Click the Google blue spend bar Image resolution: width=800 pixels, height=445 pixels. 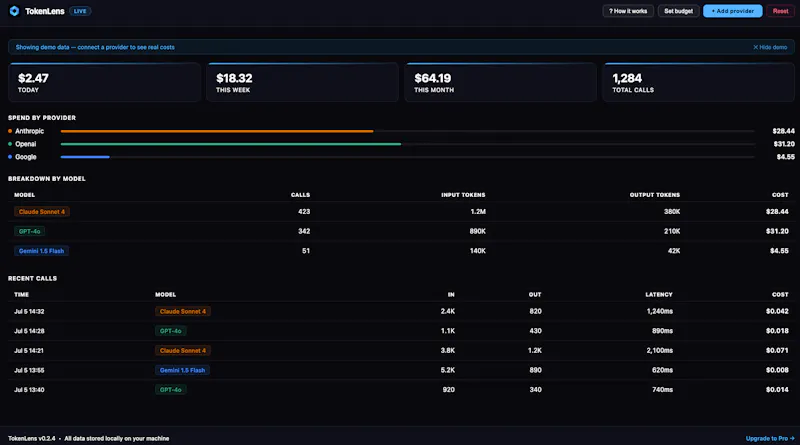(x=85, y=157)
